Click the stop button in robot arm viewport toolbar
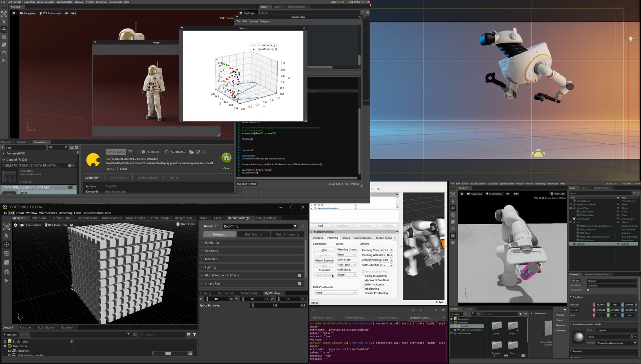Screen dimensions: 641x364 pos(453,243)
